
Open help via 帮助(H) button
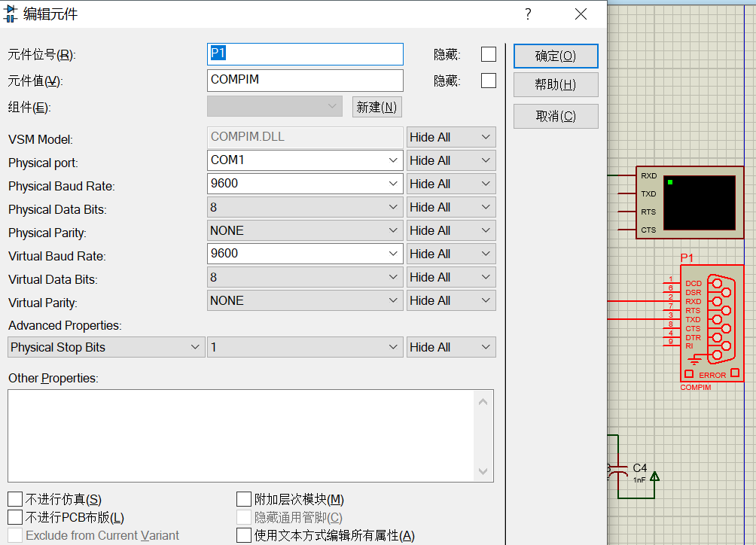556,85
